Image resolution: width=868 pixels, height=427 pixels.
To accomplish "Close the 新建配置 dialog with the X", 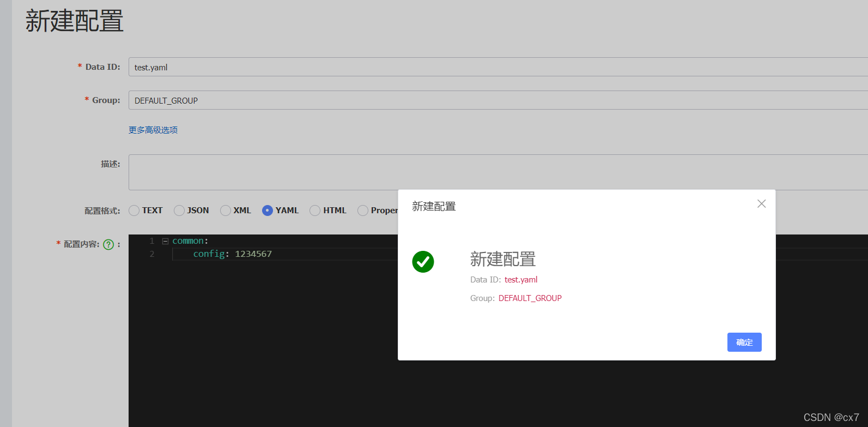I will [x=762, y=203].
